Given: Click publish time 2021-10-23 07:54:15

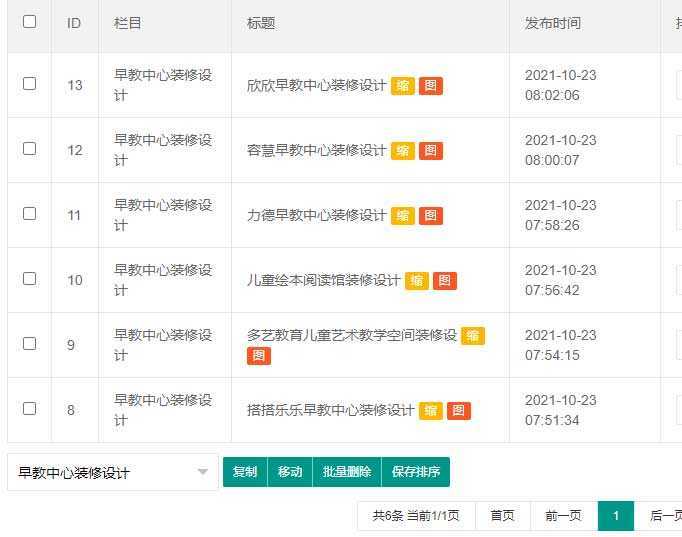Looking at the screenshot, I should pos(560,345).
